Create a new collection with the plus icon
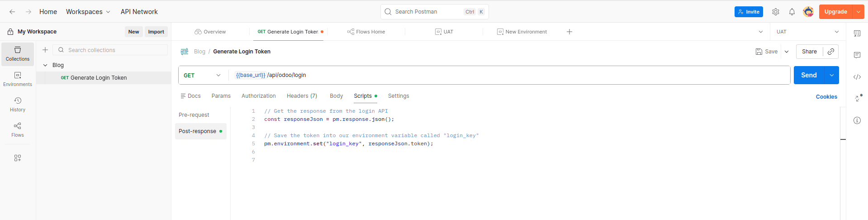Screen dimensions: 868x220 [45, 50]
